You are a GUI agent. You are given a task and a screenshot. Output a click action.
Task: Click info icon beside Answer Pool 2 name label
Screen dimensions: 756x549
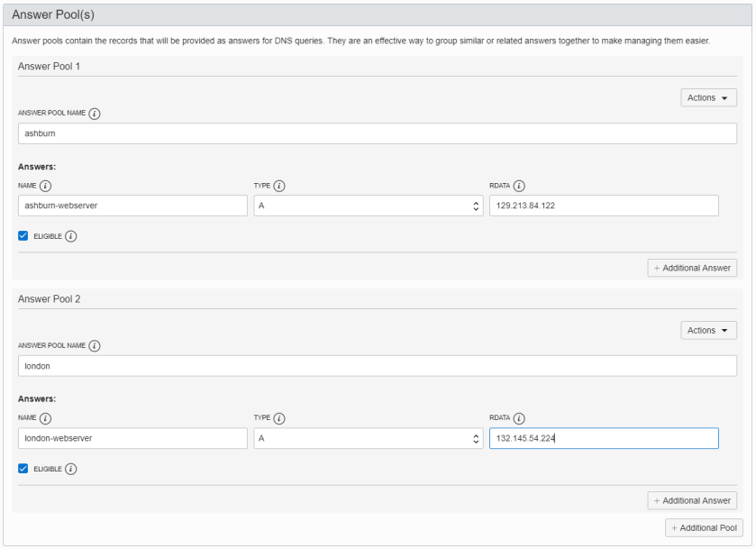(x=95, y=346)
